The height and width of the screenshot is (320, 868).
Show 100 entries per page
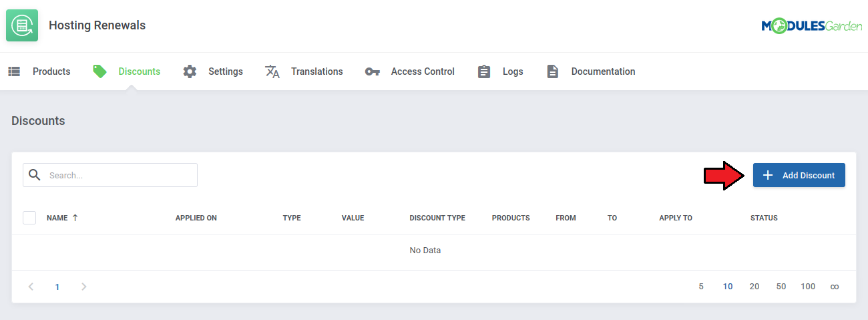tap(808, 287)
